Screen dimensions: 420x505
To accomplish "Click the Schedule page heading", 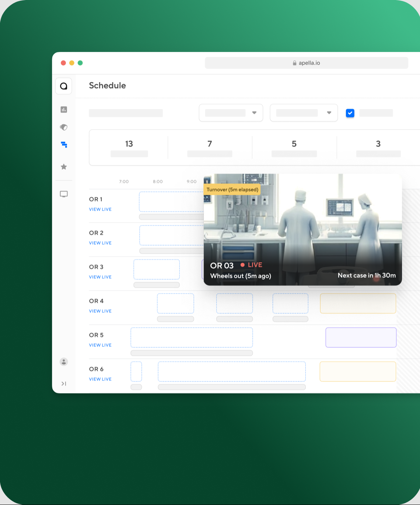I will (108, 85).
